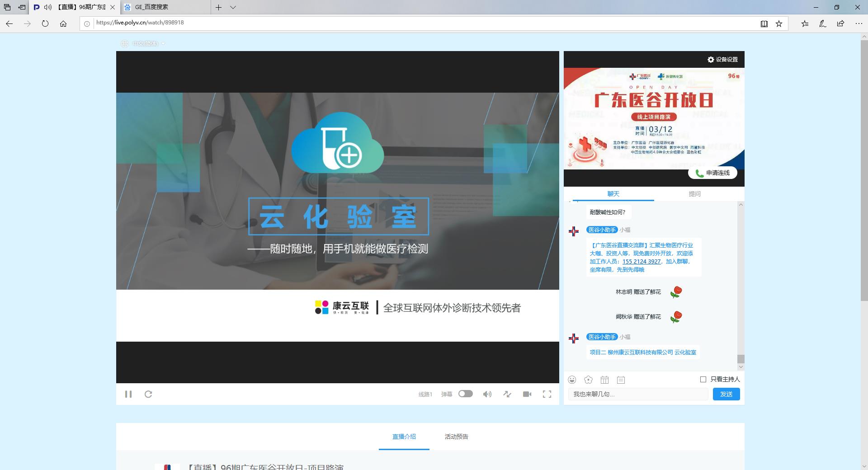The width and height of the screenshot is (868, 470).
Task: Toggle the 弹幕 danmaku switch
Action: (x=465, y=394)
